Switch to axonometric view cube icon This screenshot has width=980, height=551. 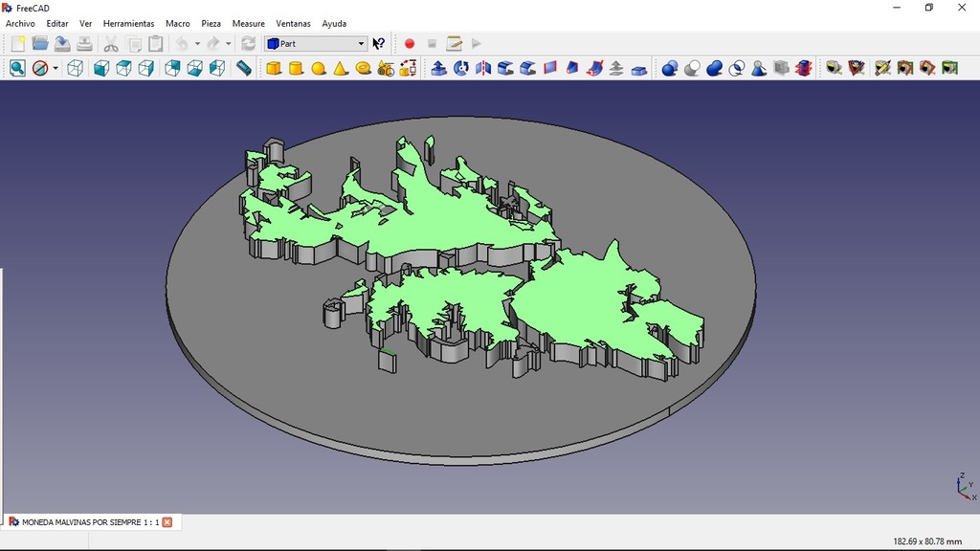coord(75,68)
